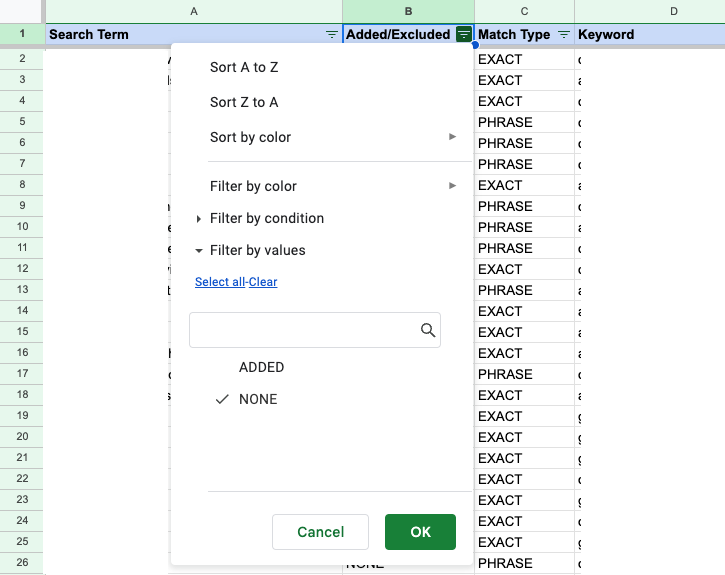Click the Select all link
This screenshot has height=575, width=725.
[x=219, y=282]
